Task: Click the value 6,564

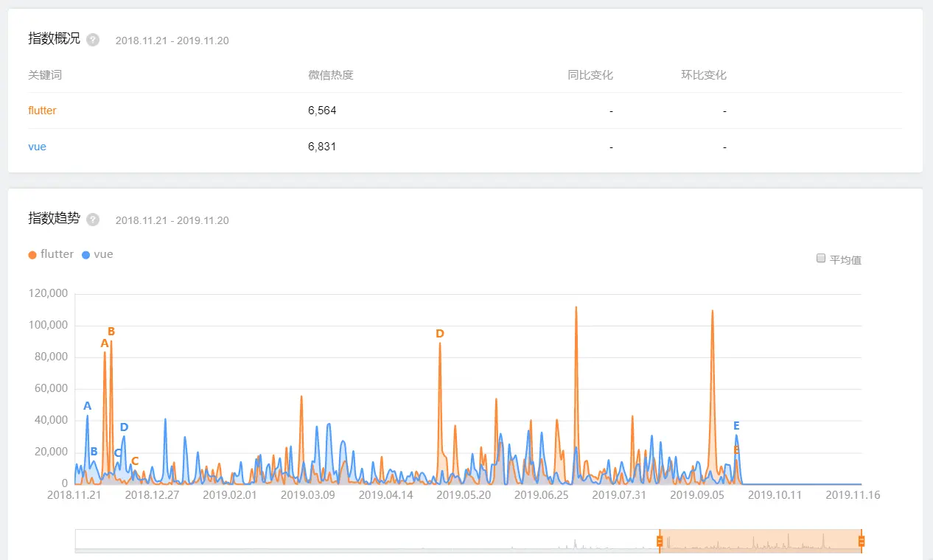Action: point(322,111)
